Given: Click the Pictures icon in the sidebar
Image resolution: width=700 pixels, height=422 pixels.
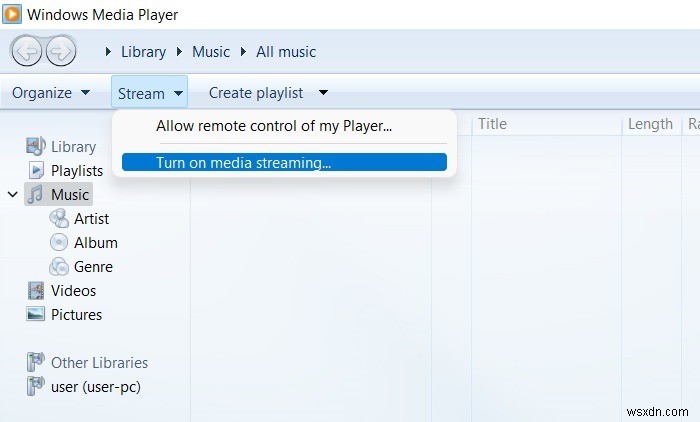Looking at the screenshot, I should point(36,314).
